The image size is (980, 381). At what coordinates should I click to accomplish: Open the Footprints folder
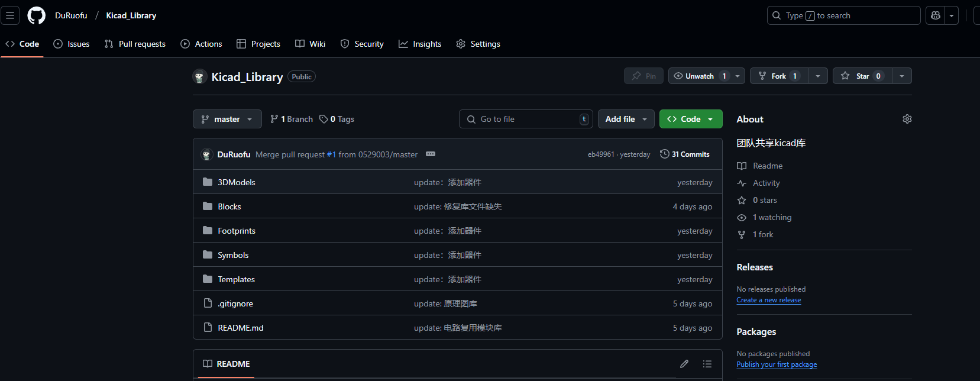tap(237, 231)
